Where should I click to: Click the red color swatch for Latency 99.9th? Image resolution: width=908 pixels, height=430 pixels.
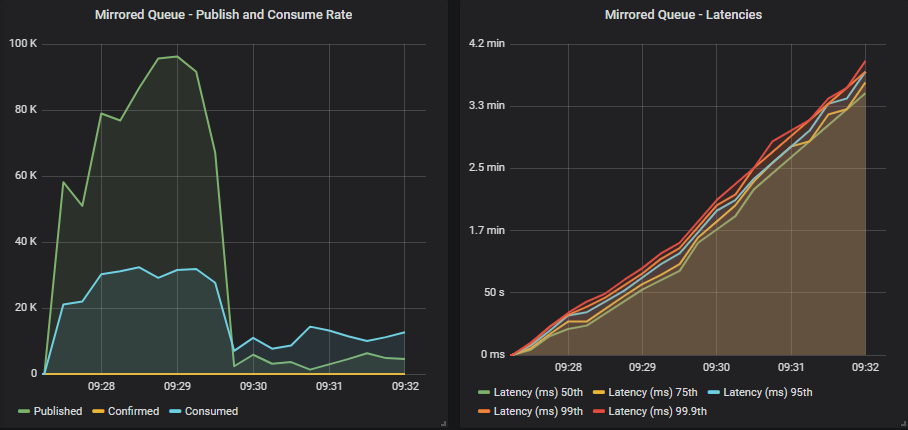(x=600, y=411)
